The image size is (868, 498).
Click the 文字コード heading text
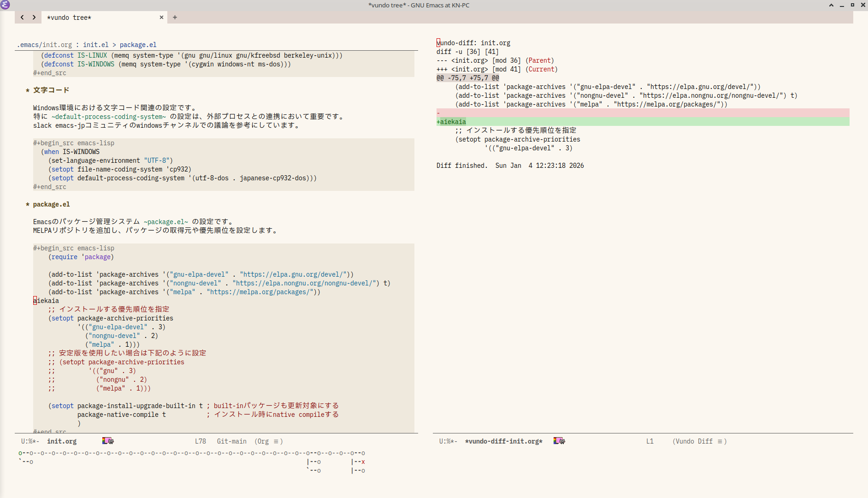(51, 90)
